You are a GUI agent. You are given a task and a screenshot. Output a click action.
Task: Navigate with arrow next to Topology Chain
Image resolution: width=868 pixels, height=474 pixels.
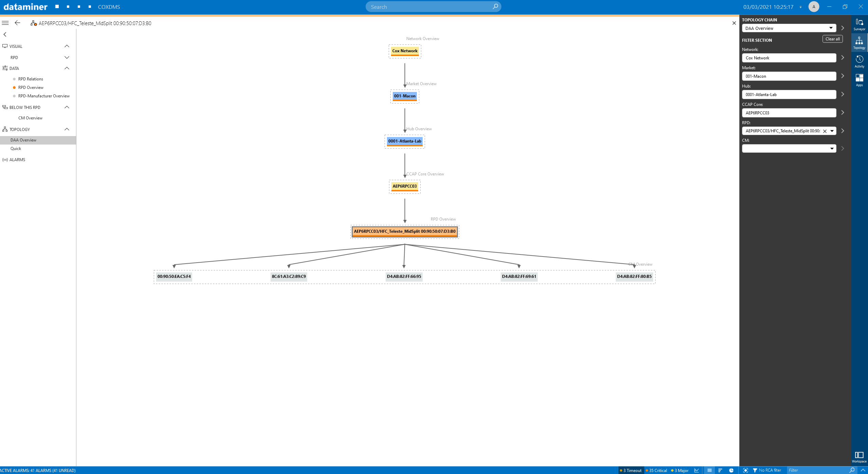tap(843, 28)
